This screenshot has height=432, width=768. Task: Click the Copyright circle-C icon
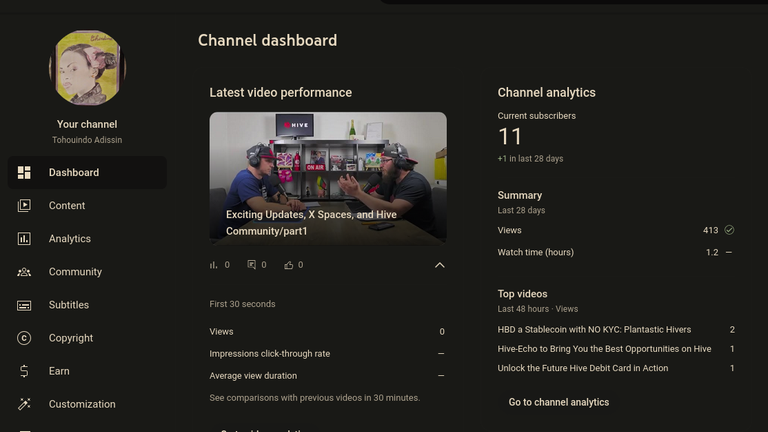point(24,338)
